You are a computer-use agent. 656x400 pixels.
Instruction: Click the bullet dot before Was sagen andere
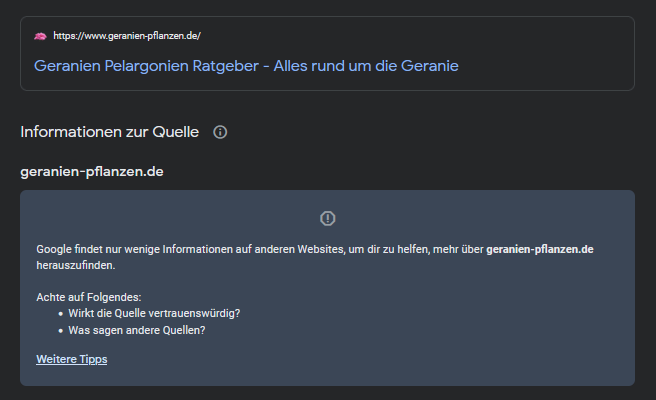click(61, 331)
